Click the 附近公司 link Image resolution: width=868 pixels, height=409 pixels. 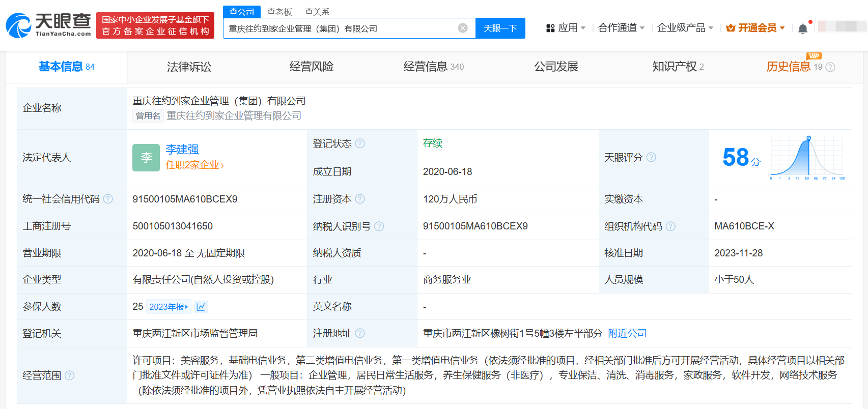pyautogui.click(x=627, y=333)
